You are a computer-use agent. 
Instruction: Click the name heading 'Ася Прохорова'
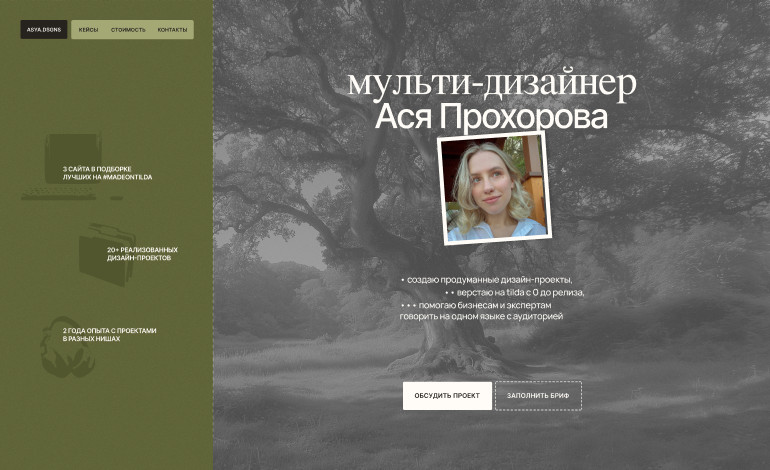click(490, 118)
